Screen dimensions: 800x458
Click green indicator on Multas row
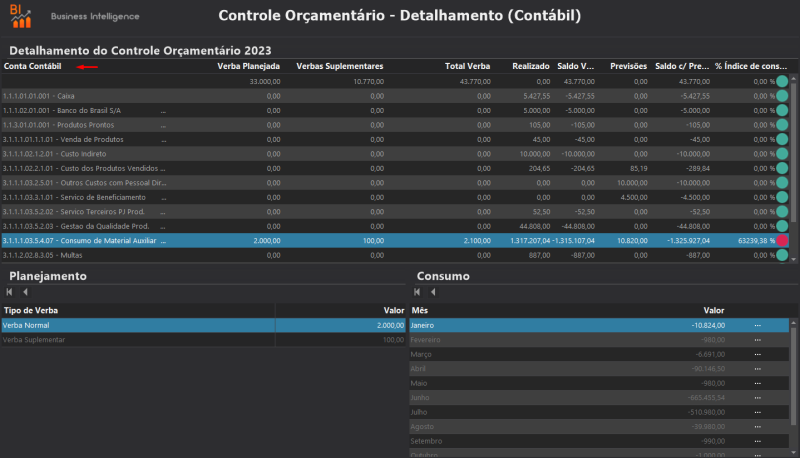pos(782,255)
